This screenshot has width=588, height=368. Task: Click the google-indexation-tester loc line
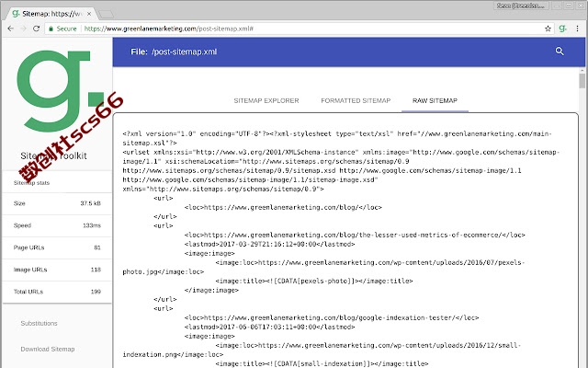click(x=332, y=317)
